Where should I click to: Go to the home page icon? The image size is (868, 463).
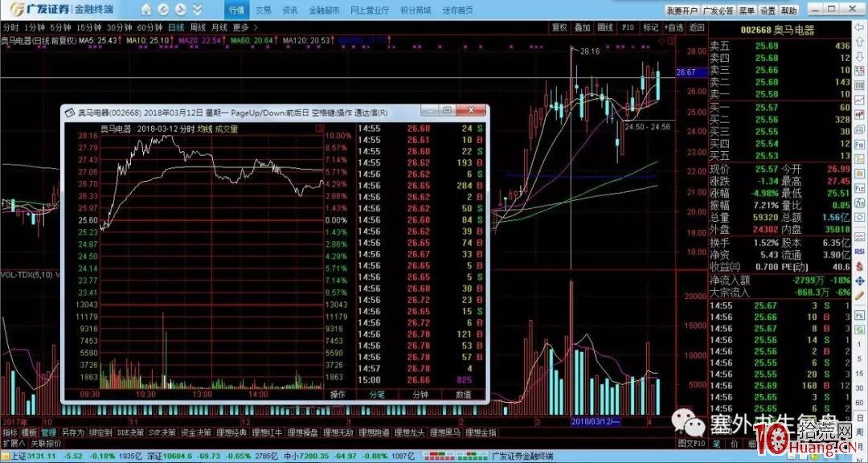pyautogui.click(x=146, y=10)
